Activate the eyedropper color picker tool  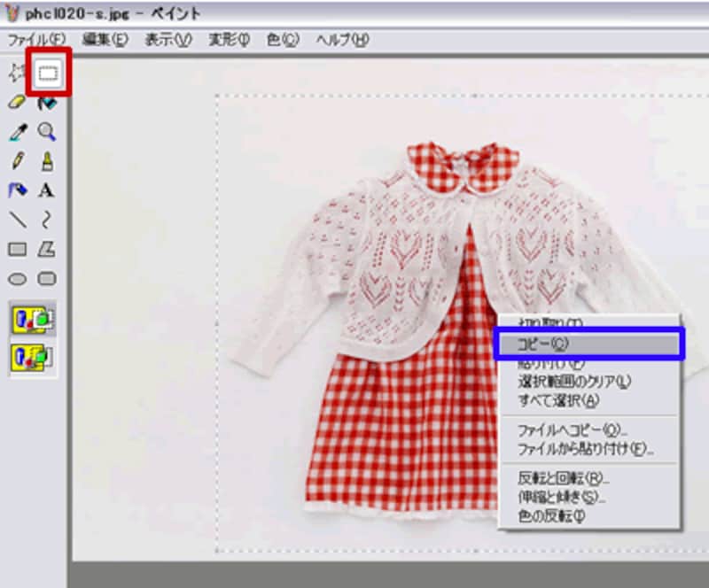(x=17, y=132)
